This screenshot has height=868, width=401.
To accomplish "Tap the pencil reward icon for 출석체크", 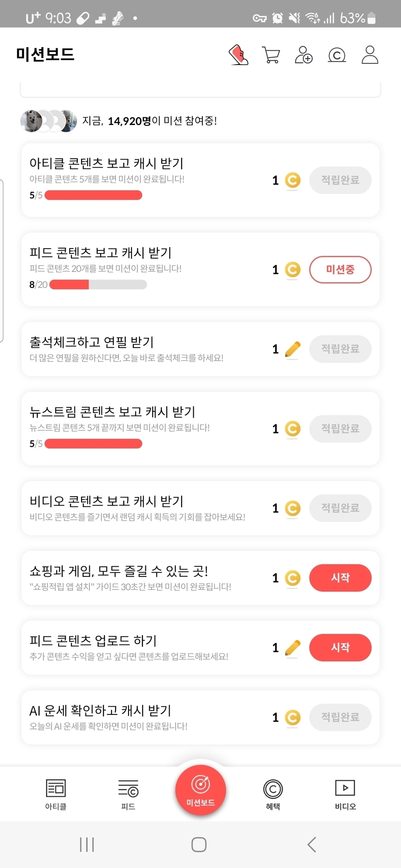I will click(x=293, y=349).
